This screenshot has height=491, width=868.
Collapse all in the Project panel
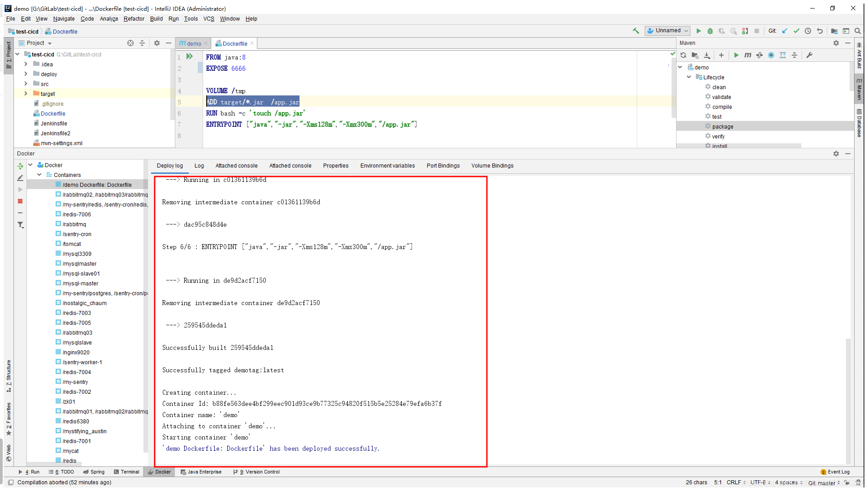pos(142,43)
